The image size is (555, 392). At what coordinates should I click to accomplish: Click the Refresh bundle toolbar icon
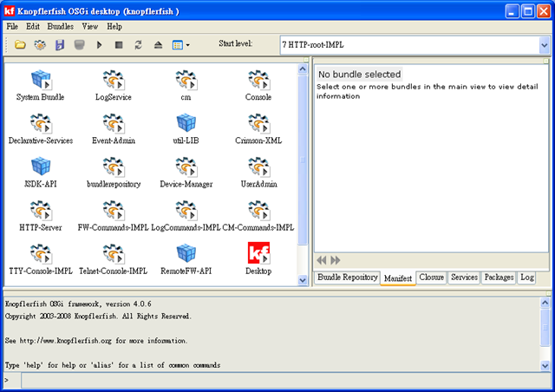139,45
